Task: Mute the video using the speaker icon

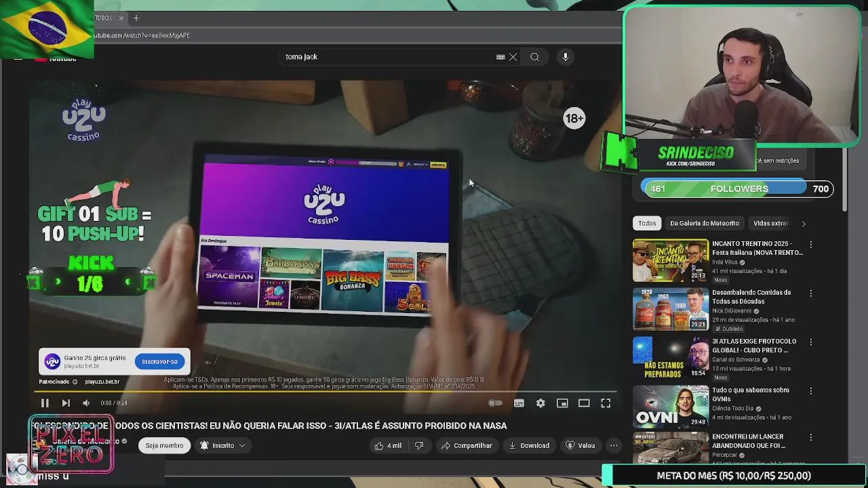Action: pos(86,403)
